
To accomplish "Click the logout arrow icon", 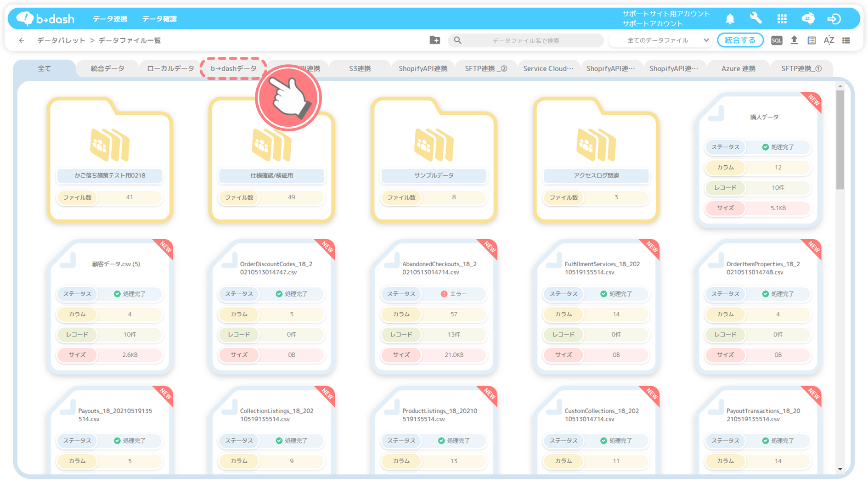I will (834, 19).
